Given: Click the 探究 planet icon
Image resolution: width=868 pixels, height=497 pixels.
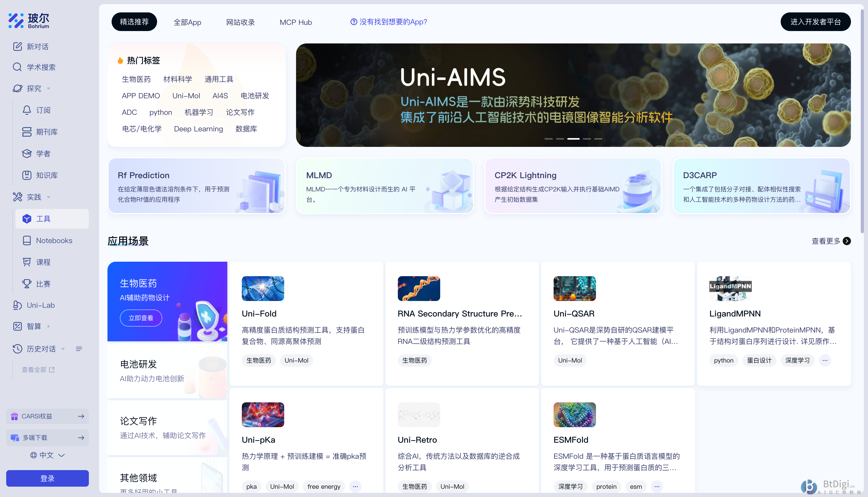Looking at the screenshot, I should coord(17,88).
